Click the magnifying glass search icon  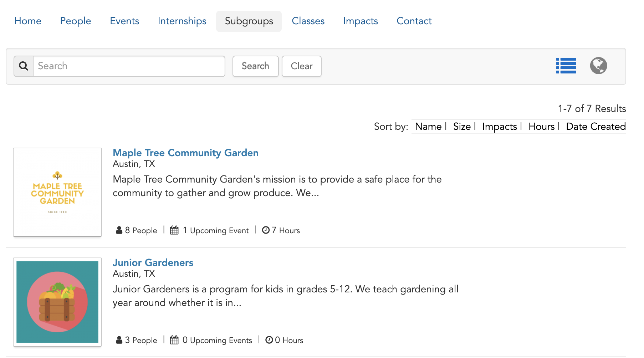point(24,66)
